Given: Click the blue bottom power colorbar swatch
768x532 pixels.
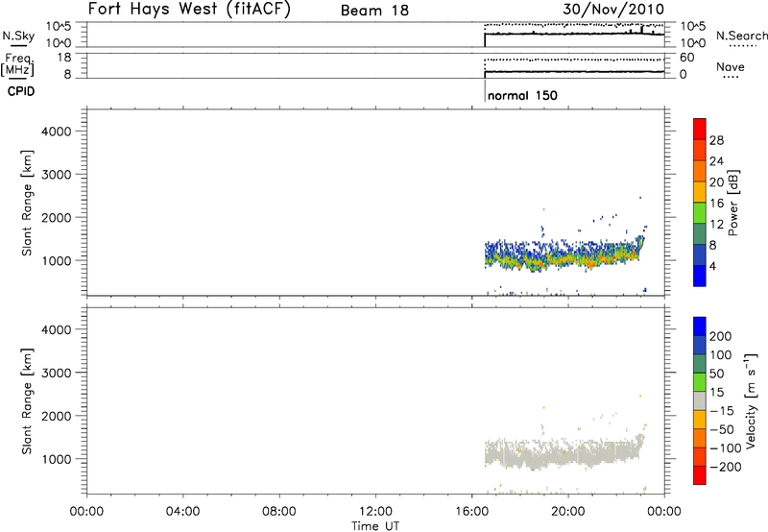Looking at the screenshot, I should tap(700, 276).
